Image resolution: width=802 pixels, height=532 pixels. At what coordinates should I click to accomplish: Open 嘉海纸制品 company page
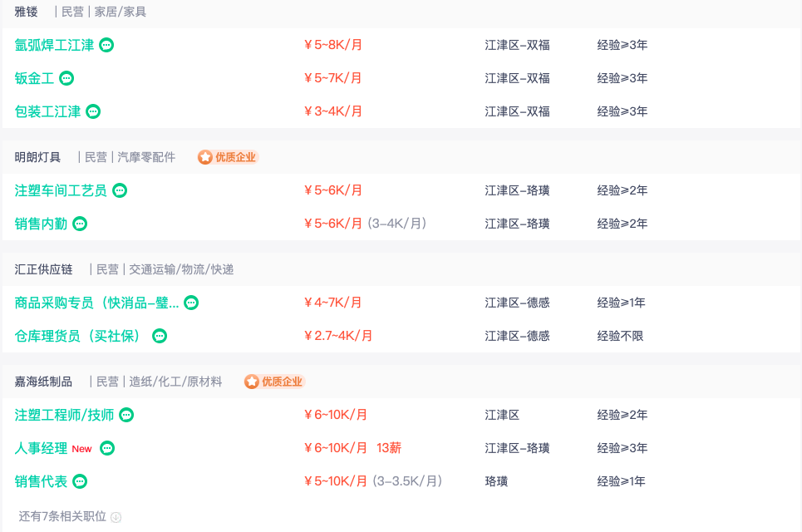(43, 382)
